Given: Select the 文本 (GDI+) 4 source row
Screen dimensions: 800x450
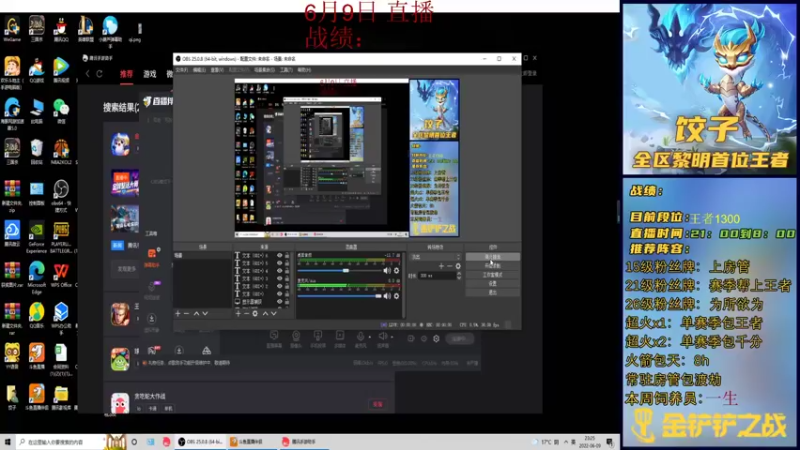Looking at the screenshot, I should pyautogui.click(x=262, y=271).
